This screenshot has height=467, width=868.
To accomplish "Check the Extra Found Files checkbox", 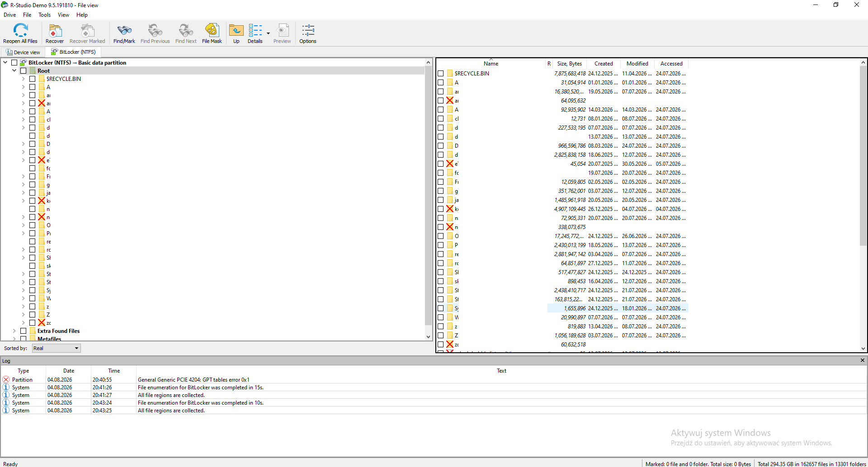I will (x=24, y=331).
